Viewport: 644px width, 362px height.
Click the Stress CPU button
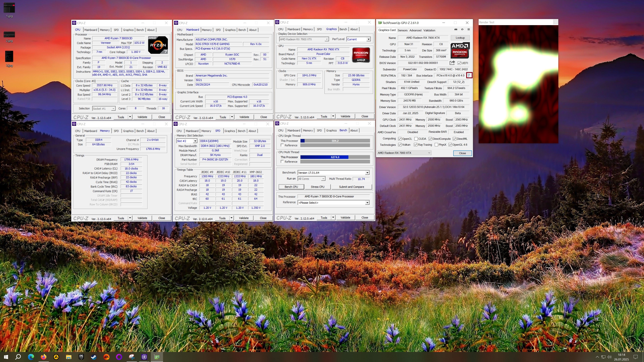point(317,187)
